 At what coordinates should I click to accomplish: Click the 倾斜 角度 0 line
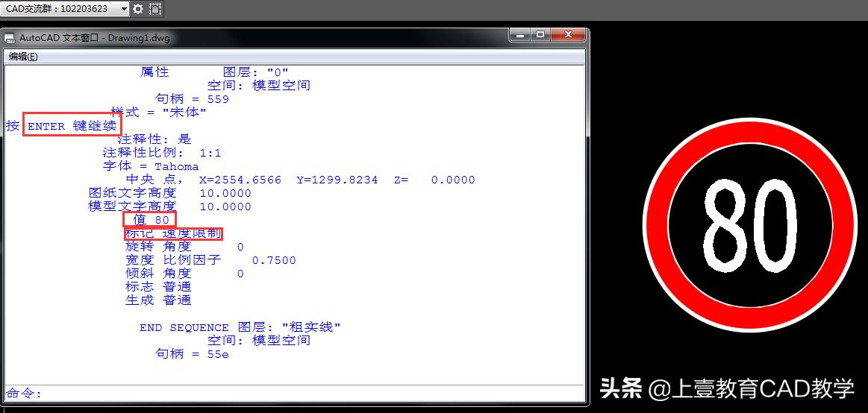[184, 273]
